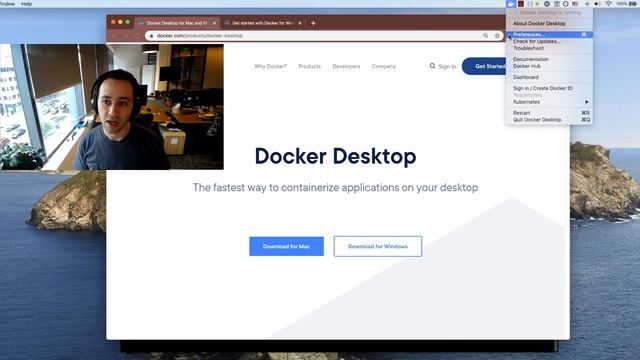Image resolution: width=640 pixels, height=360 pixels.
Task: Switch to the Docker Desktop for Mac tab
Action: point(177,23)
